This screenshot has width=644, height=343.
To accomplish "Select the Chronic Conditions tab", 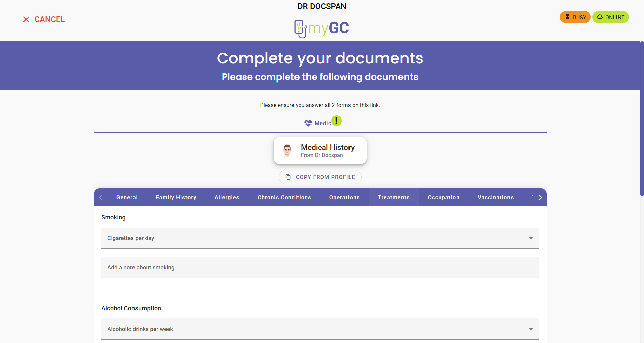I will [x=284, y=198].
